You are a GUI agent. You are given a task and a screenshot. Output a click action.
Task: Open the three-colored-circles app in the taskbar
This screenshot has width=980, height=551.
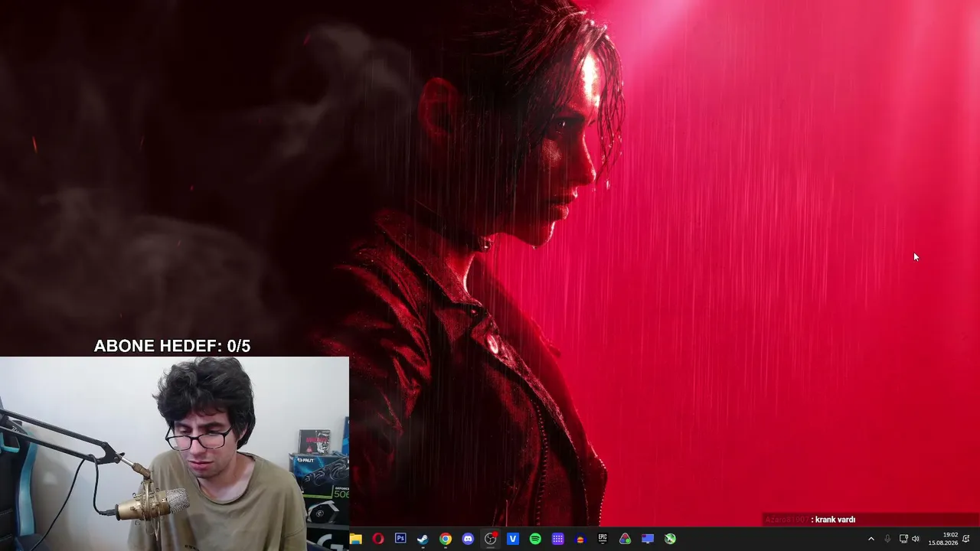[626, 539]
